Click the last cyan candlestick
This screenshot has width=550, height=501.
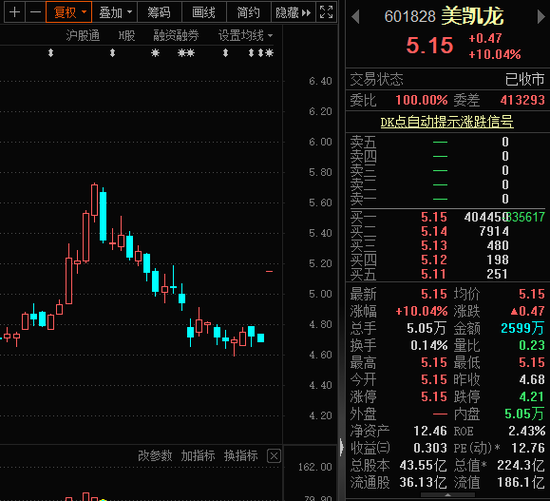(x=261, y=338)
